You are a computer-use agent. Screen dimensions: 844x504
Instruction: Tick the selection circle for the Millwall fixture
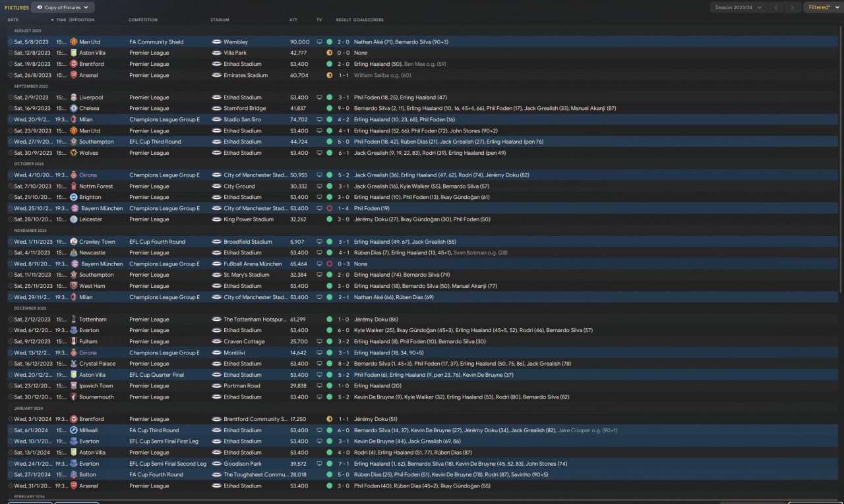[x=11, y=430]
